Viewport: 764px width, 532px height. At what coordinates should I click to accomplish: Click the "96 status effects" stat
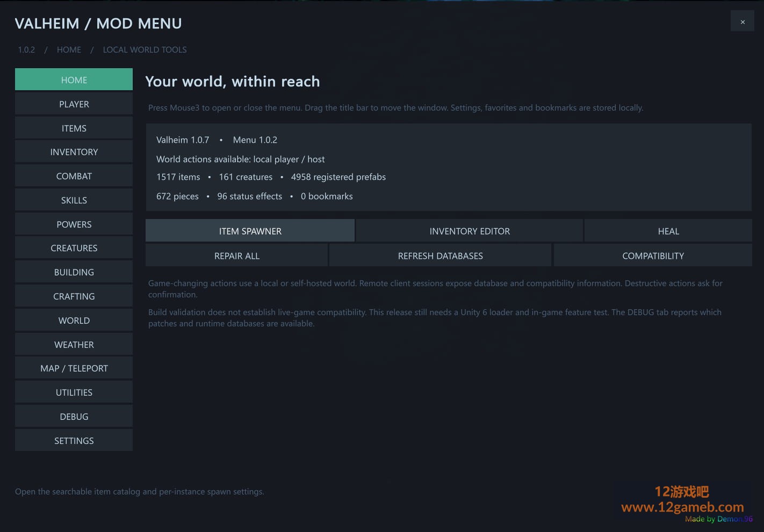(249, 196)
